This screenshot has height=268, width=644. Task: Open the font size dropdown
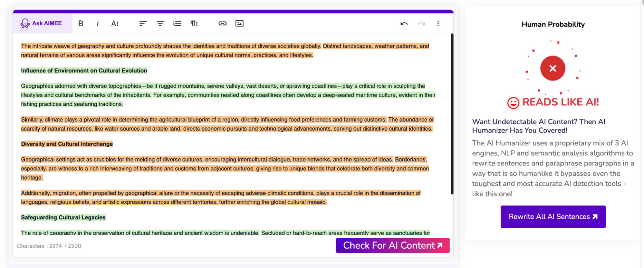115,23
